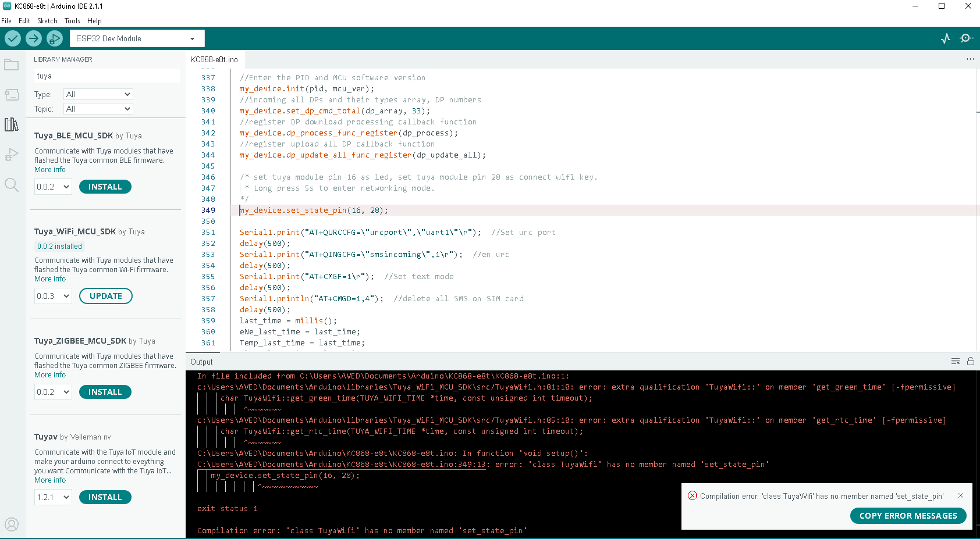Start debugging with the debug toolbar icon
The height and width of the screenshot is (539, 980).
(x=54, y=38)
